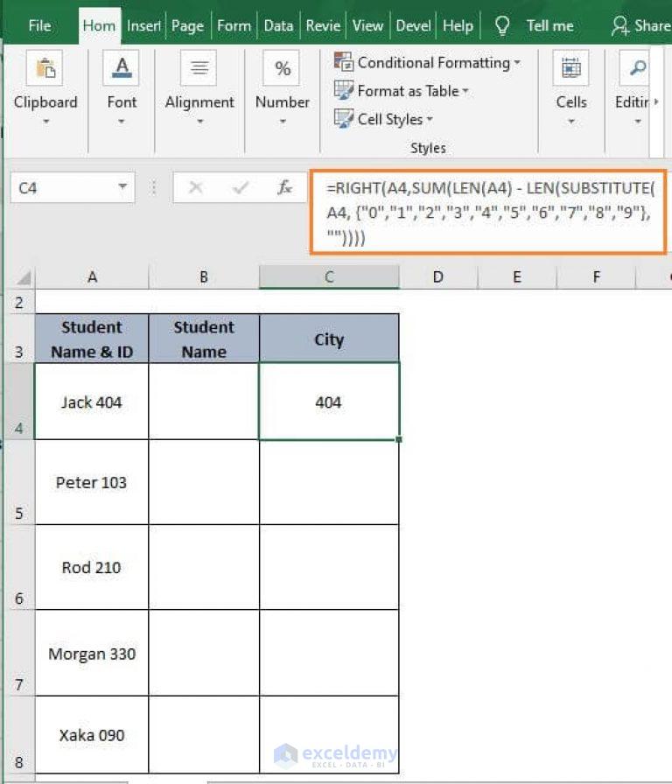Expand the Editing group arrow
The width and height of the screenshot is (672, 784).
pos(638,121)
